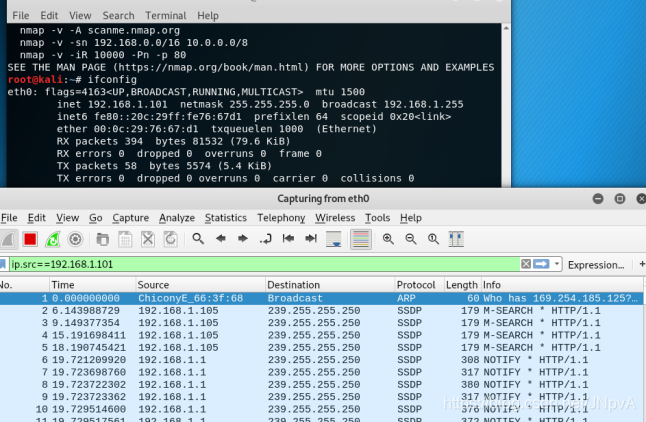The image size is (646, 422).
Task: Open the Expression… filter builder
Action: pos(596,265)
